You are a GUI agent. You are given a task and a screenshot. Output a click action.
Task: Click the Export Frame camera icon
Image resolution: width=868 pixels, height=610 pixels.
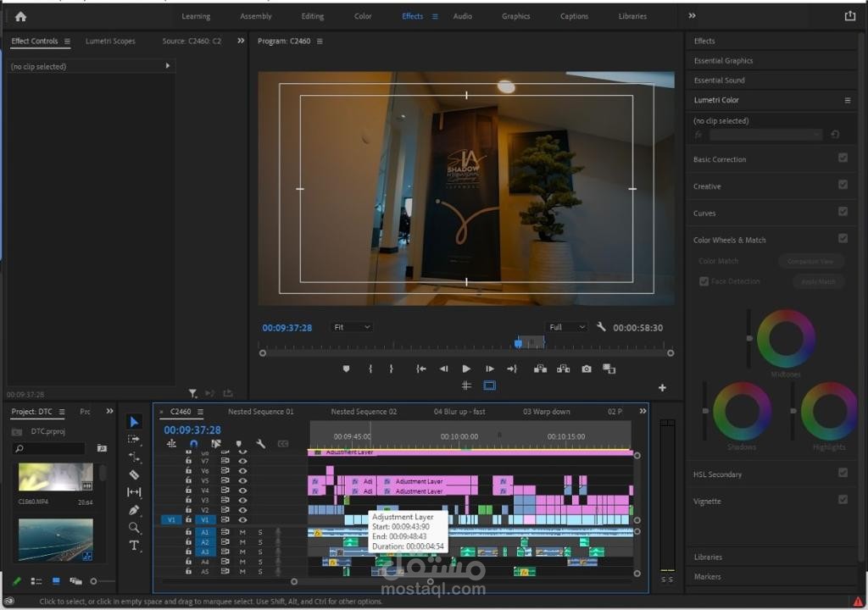coord(587,369)
